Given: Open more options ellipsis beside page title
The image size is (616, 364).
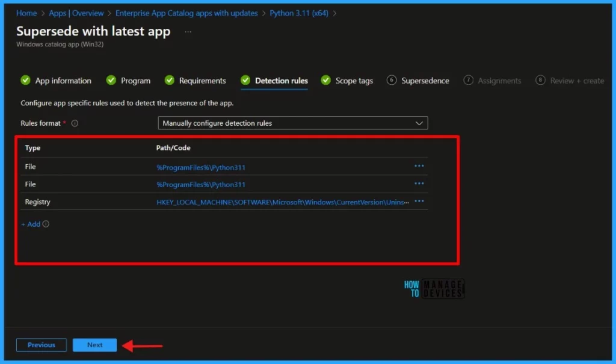Looking at the screenshot, I should click(x=188, y=32).
